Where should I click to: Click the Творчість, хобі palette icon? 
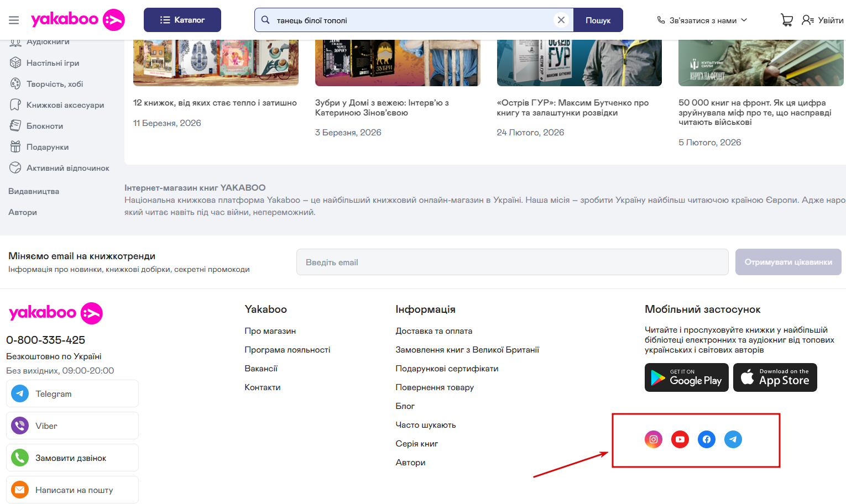point(15,84)
